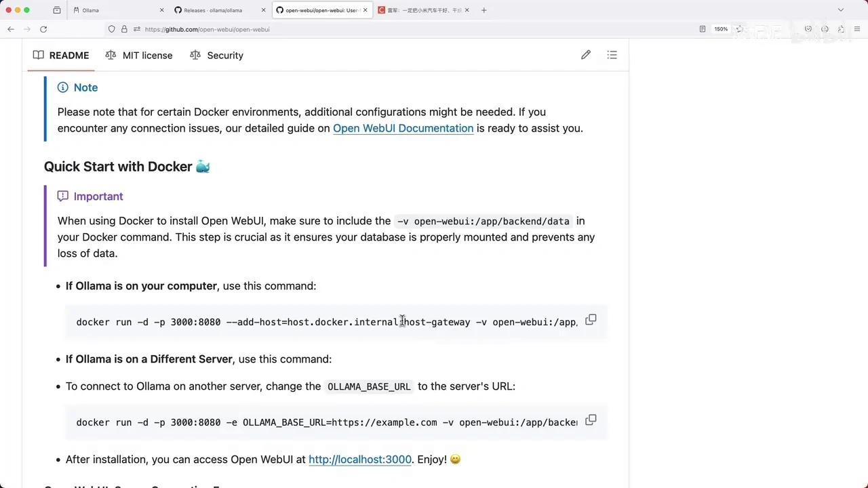Screen dimensions: 868x488
Task: Open the browser extensions panel
Action: [x=841, y=29]
